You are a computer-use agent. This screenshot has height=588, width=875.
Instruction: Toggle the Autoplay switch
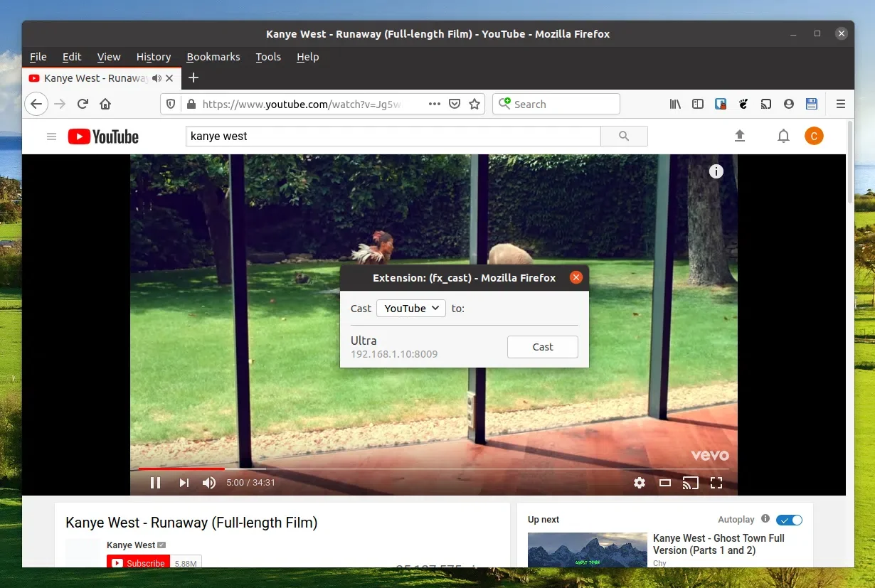tap(789, 520)
